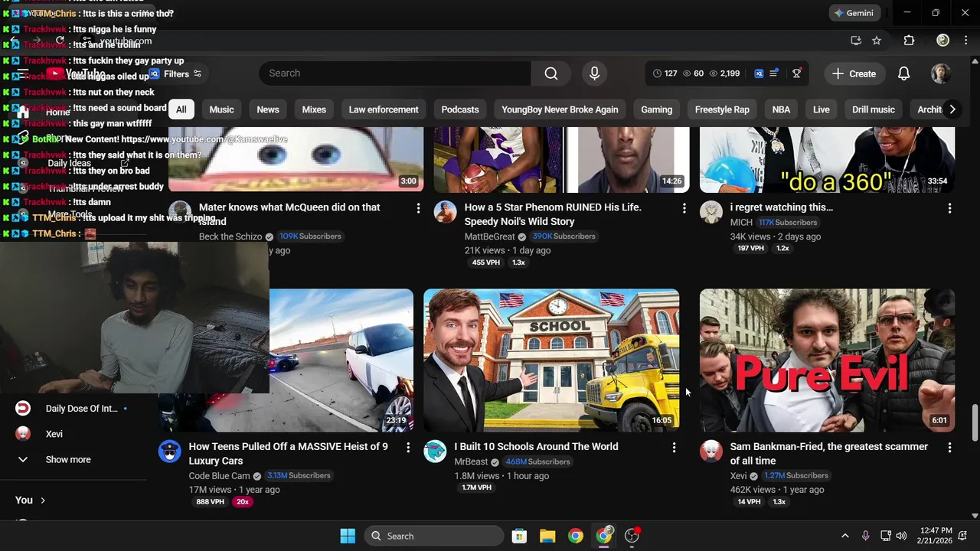980x551 pixels.
Task: Click the Code Blue Cam channel avatar
Action: tap(170, 452)
